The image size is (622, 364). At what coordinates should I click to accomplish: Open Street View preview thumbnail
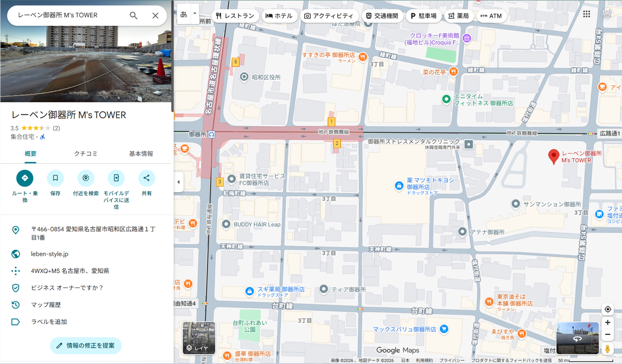point(577,338)
